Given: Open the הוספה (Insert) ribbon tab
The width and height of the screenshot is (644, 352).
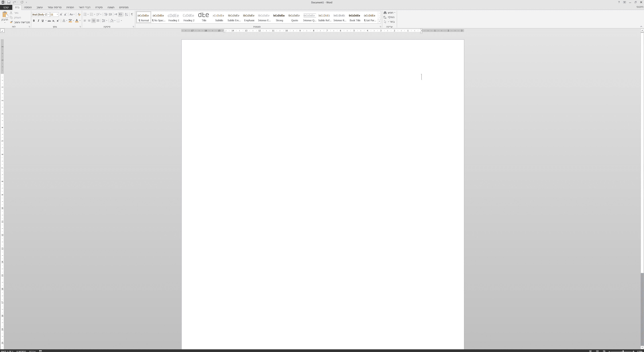Looking at the screenshot, I should coord(28,7).
